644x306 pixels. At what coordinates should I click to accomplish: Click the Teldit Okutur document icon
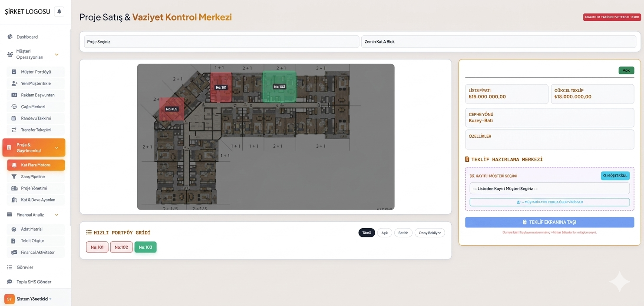14,241
